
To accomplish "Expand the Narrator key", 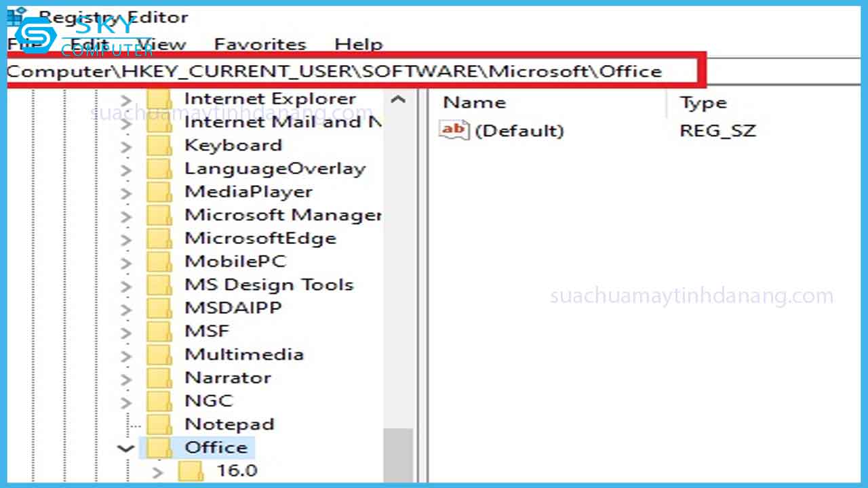I will (126, 379).
